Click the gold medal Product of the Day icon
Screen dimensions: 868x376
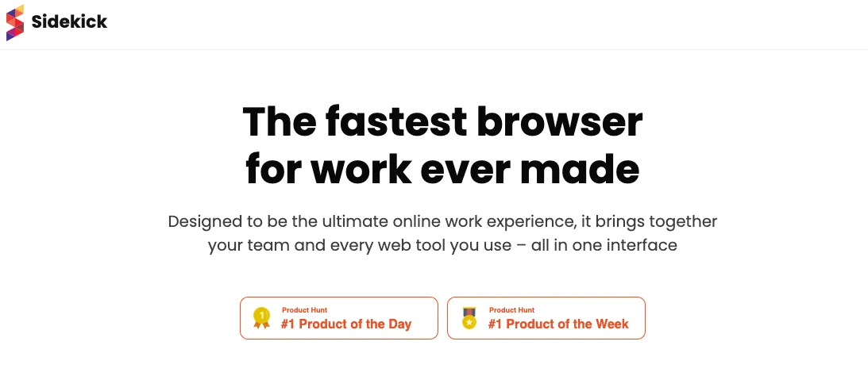click(261, 318)
